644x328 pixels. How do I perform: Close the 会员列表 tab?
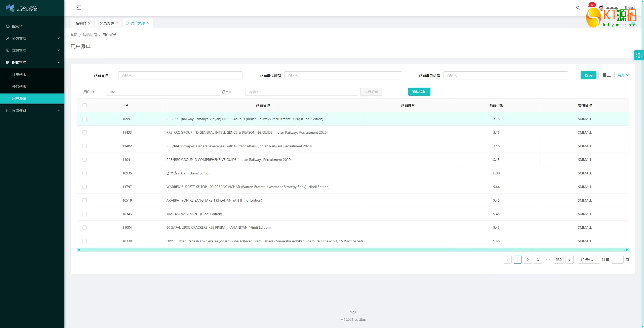[117, 23]
